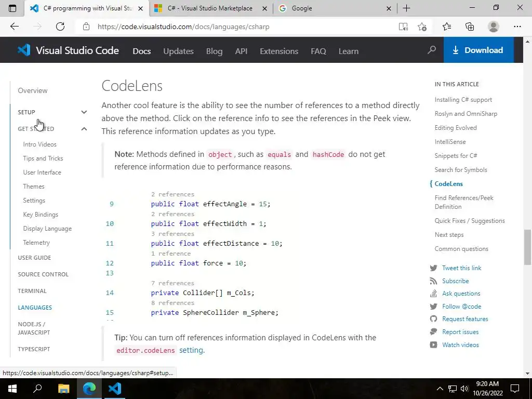Expand the TYPESCRIPT section
532x399 pixels.
[34, 349]
